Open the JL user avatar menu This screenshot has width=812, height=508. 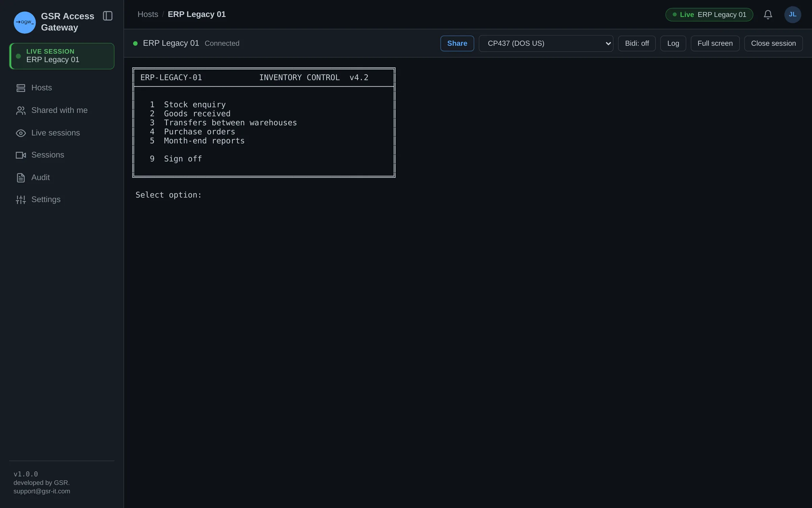(792, 15)
